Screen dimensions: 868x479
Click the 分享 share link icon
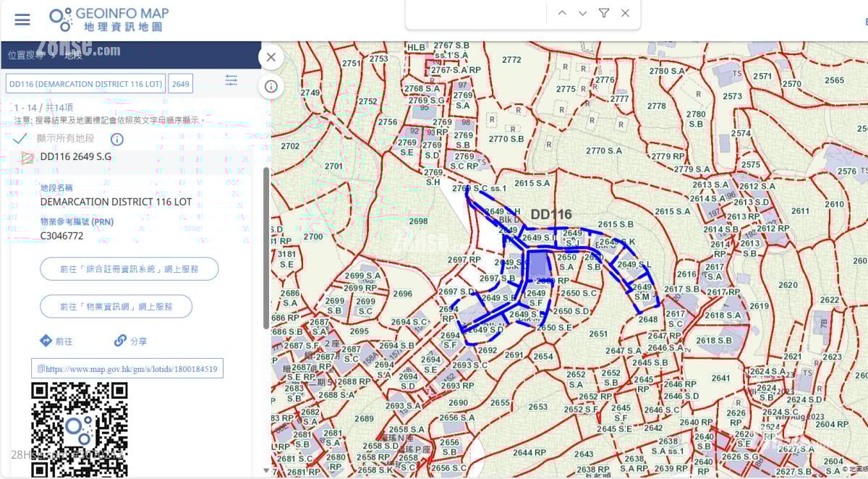click(x=120, y=341)
